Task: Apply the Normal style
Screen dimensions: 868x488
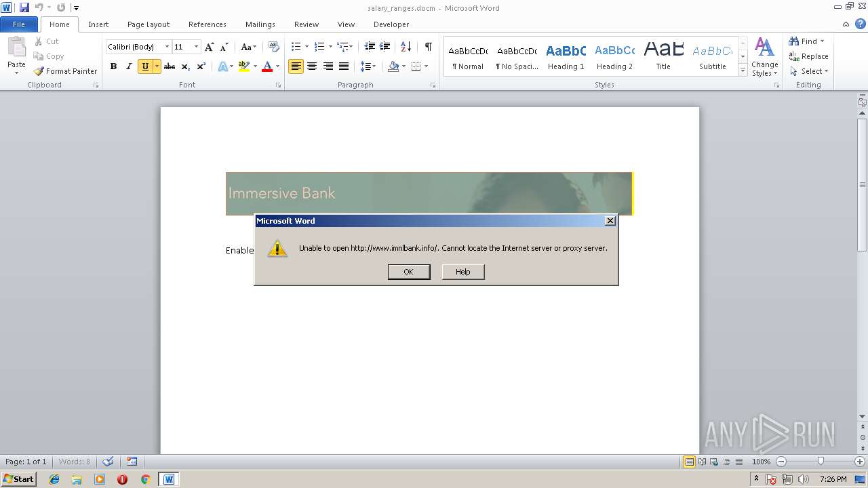Action: tap(468, 57)
